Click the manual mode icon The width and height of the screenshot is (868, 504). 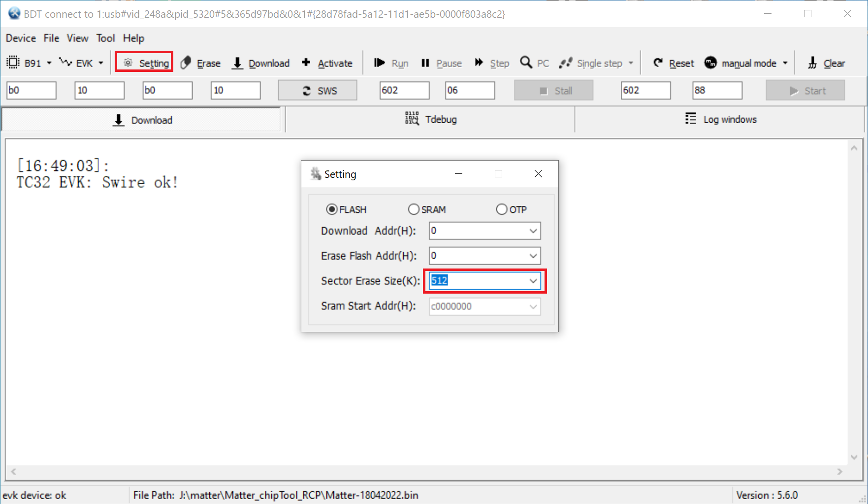click(x=710, y=63)
